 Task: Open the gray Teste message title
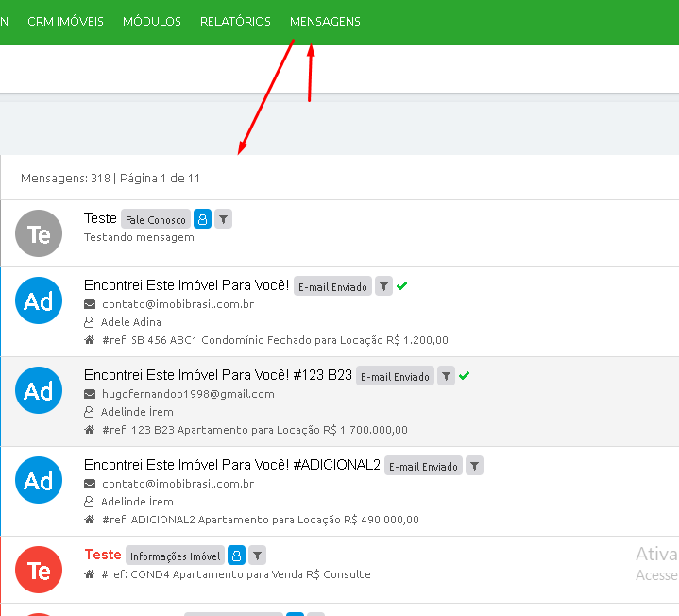point(100,218)
